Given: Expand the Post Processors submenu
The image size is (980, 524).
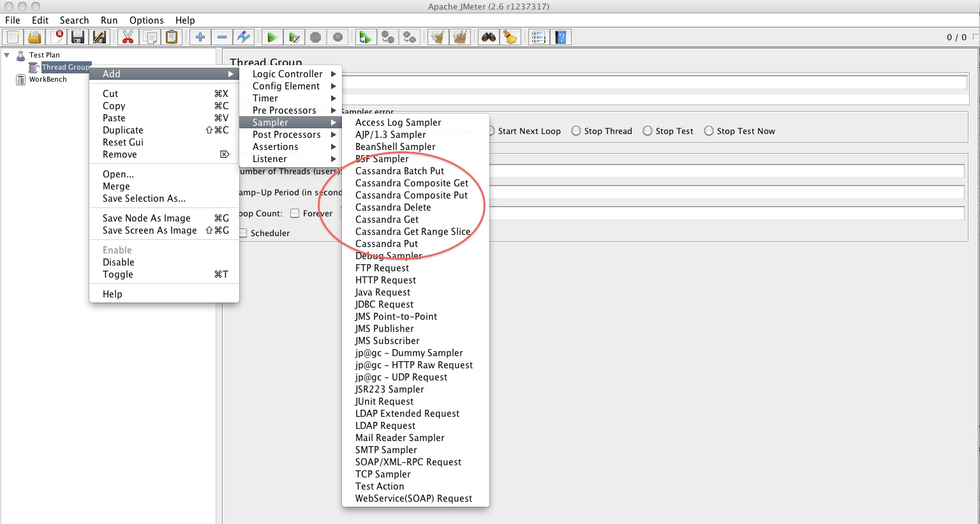Looking at the screenshot, I should pos(290,135).
